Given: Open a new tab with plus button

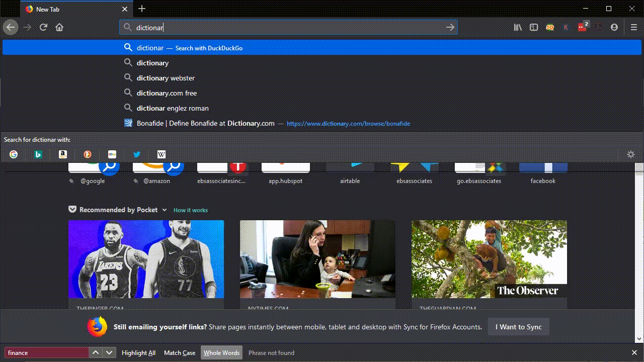Looking at the screenshot, I should tap(142, 9).
